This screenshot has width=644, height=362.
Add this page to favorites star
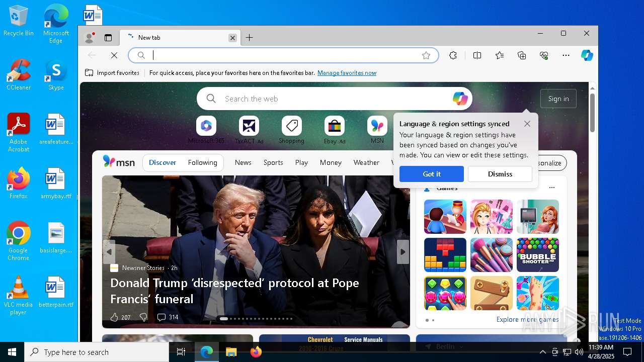(x=426, y=55)
